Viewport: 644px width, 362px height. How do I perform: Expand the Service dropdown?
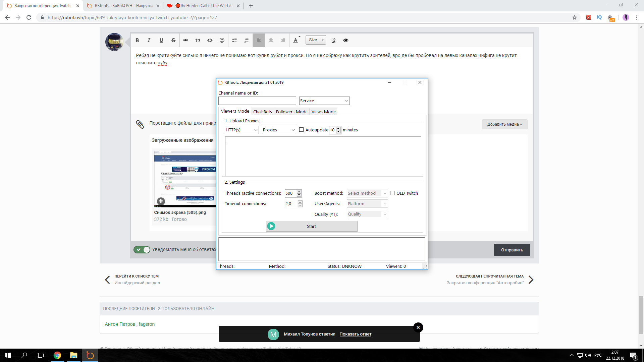pyautogui.click(x=324, y=101)
